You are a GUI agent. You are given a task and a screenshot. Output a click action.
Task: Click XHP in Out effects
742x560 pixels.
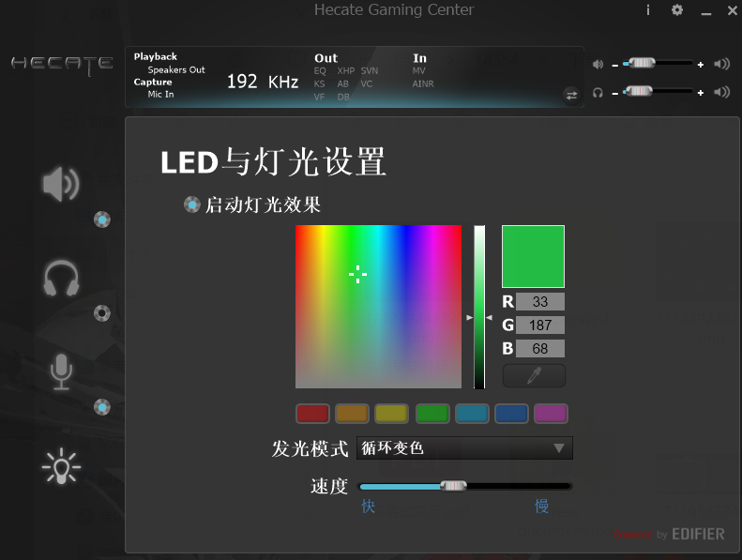(x=346, y=70)
